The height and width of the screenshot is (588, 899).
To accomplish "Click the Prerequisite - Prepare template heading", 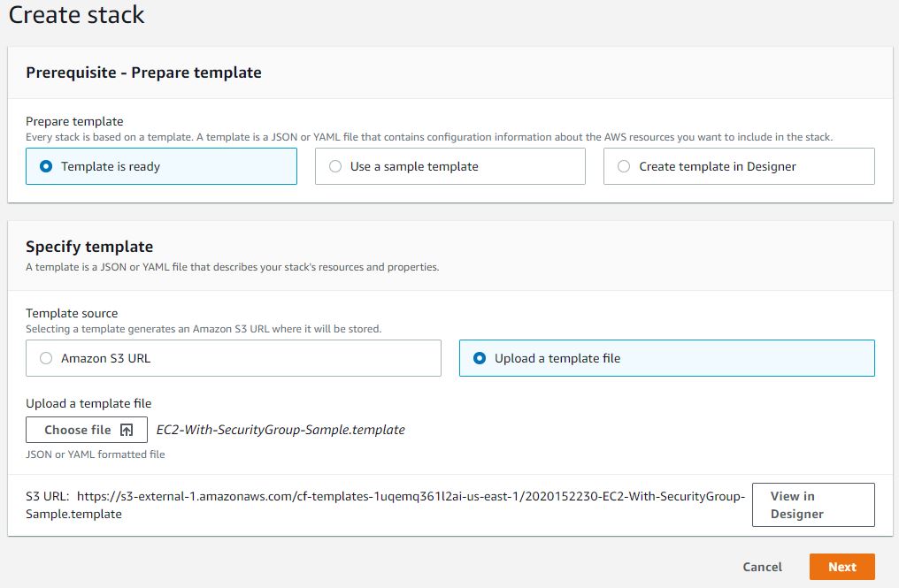I will tap(143, 73).
